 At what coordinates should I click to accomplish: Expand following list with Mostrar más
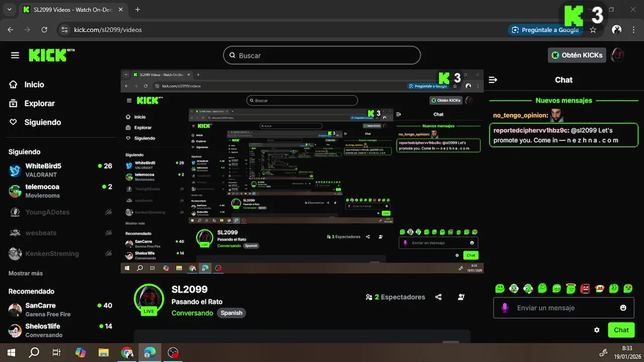[26, 273]
